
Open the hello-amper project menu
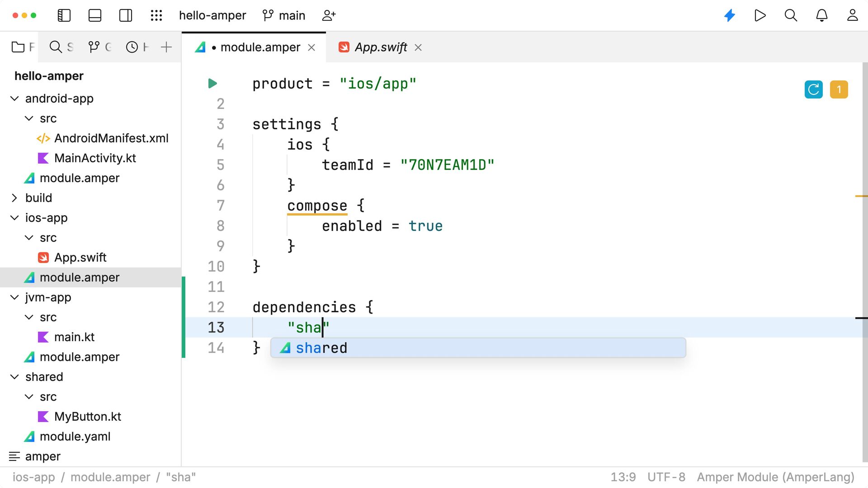(x=212, y=15)
